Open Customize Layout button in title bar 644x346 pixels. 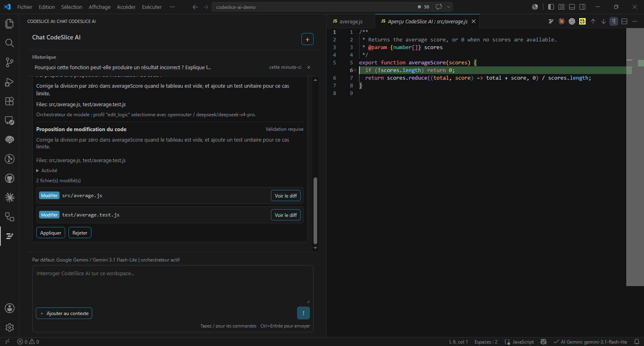click(561, 7)
